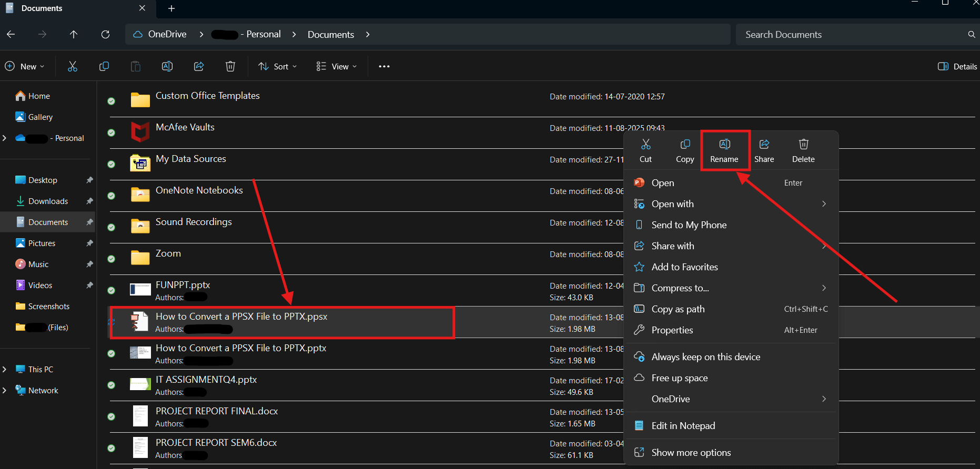
Task: Select Free up space
Action: point(731,378)
